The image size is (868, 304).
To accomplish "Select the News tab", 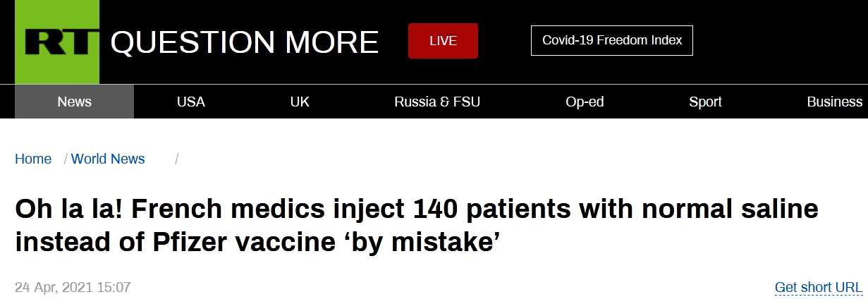I will tap(75, 102).
